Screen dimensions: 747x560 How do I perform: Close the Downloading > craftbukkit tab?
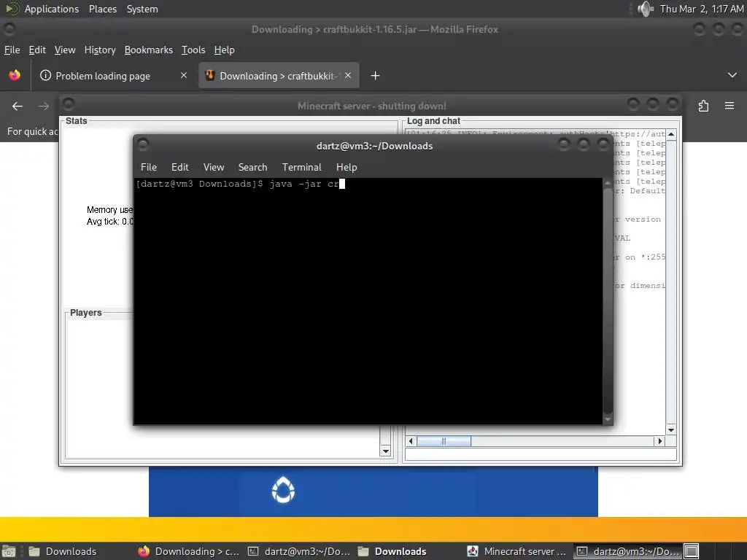pos(348,75)
